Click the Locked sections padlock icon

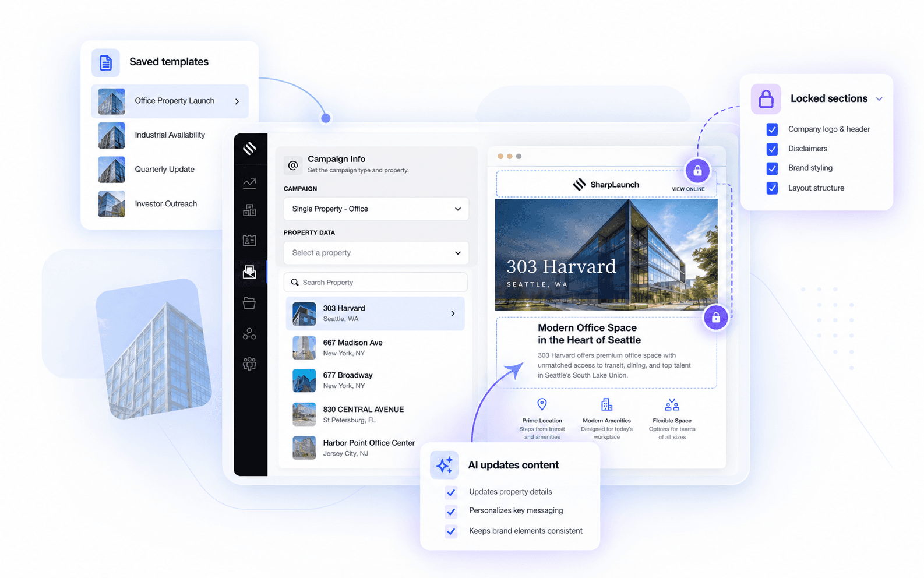click(766, 98)
